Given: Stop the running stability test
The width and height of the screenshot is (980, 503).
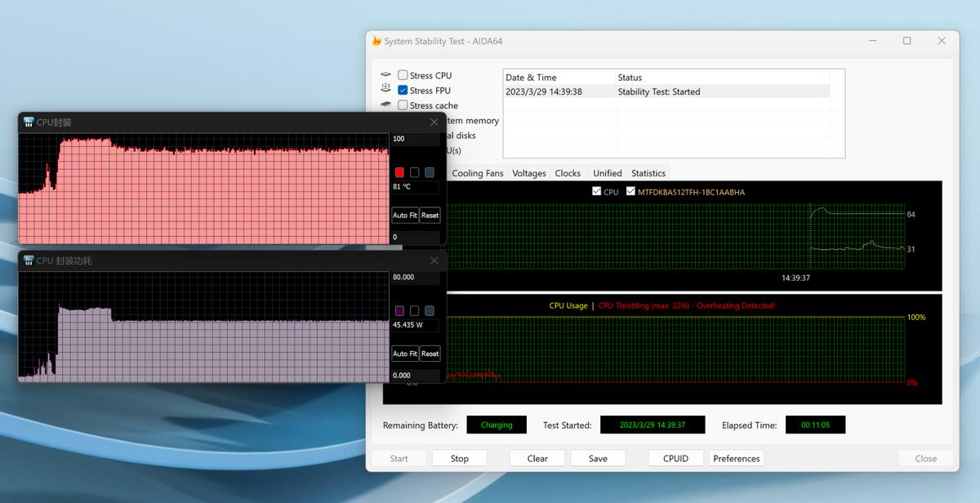Looking at the screenshot, I should (x=459, y=458).
